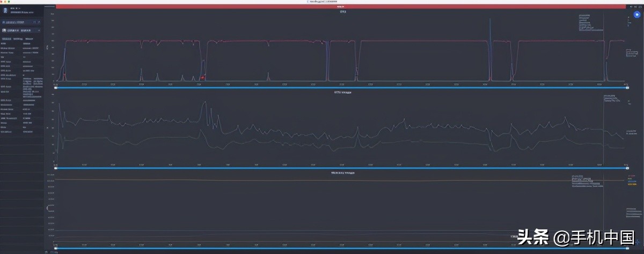Click the first icon in the device selector row
The image size is (644, 254).
(33, 23)
